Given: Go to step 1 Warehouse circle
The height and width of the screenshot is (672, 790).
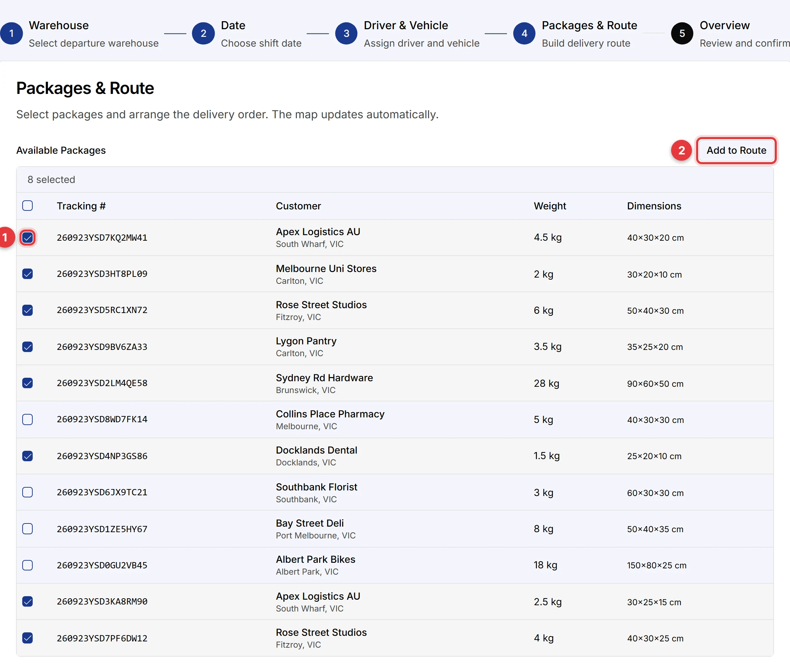Looking at the screenshot, I should pyautogui.click(x=11, y=33).
